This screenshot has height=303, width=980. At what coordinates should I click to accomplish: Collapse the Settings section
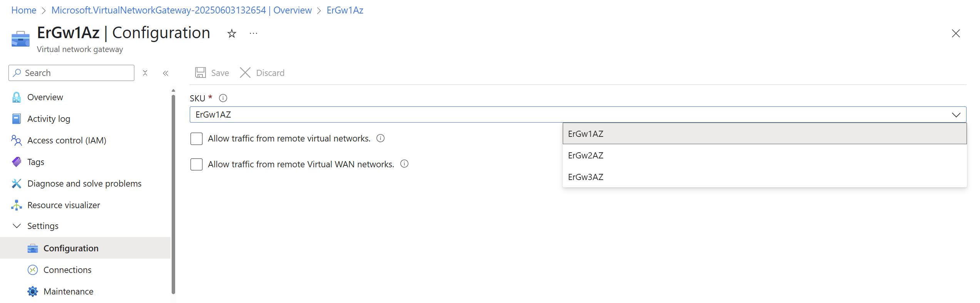(16, 226)
